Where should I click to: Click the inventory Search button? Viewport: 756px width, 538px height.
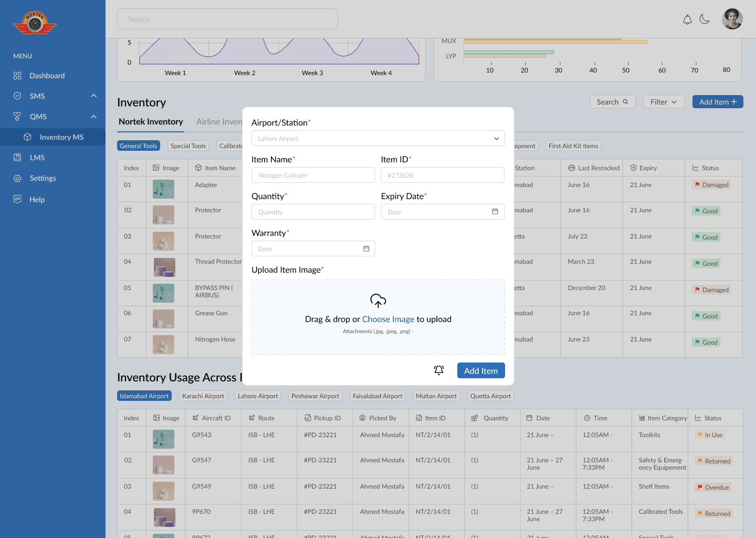[x=613, y=102]
